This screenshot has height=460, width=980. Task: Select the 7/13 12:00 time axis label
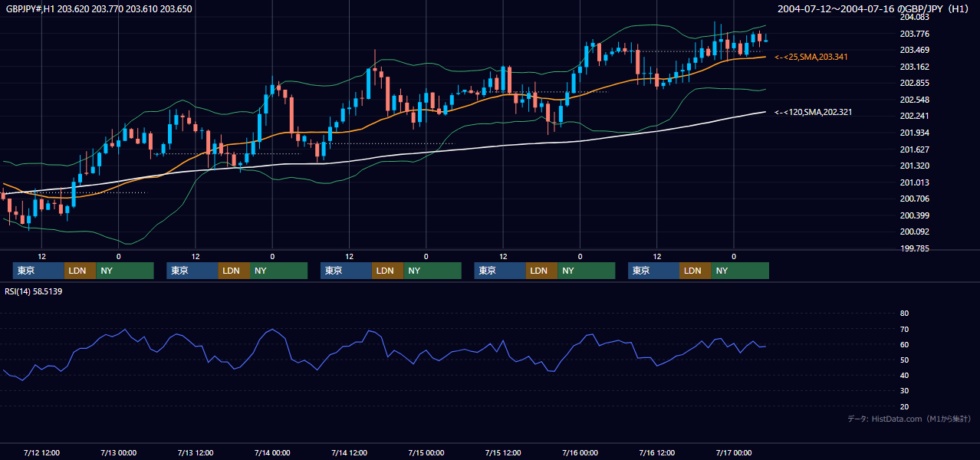pos(196,452)
